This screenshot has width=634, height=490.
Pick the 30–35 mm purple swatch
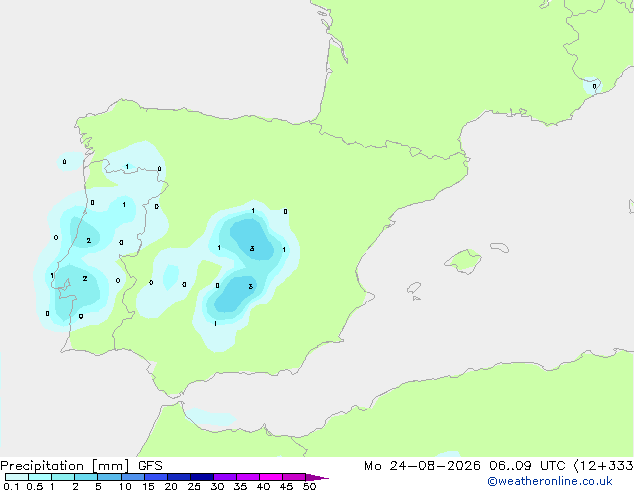(224, 477)
